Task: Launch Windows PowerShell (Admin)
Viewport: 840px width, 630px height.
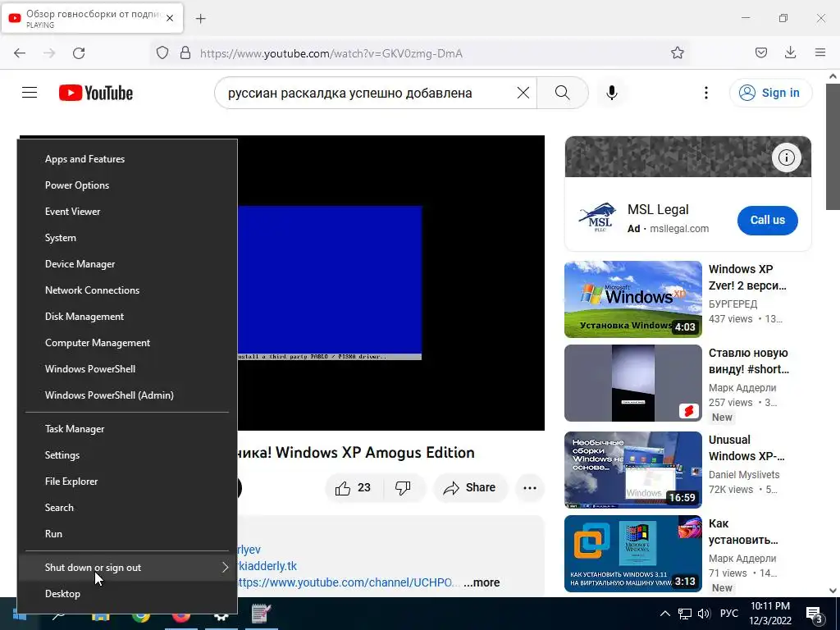Action: click(127, 395)
